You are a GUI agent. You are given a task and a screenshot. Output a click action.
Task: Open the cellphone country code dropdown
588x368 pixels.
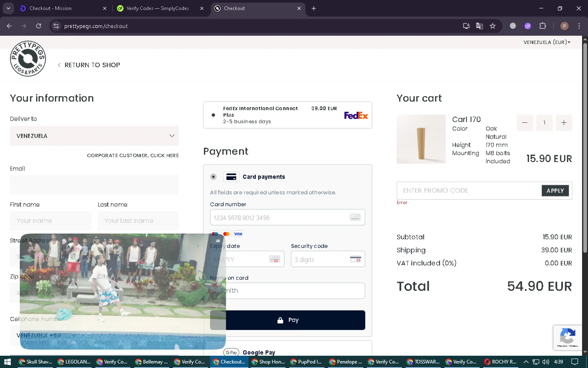(x=46, y=335)
